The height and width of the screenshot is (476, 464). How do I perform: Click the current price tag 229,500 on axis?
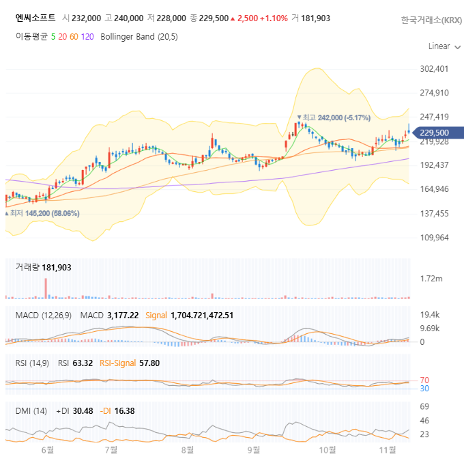438,132
